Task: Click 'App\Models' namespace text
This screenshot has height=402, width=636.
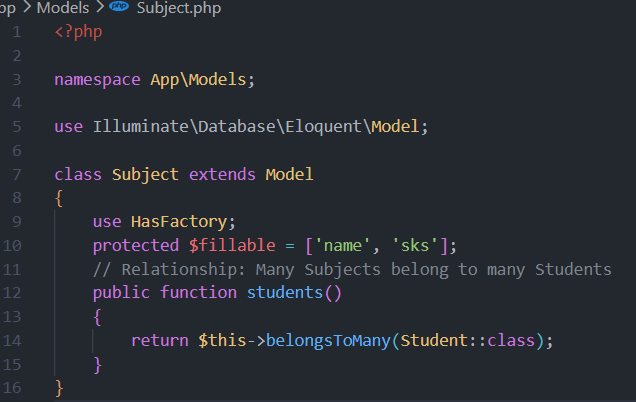Action: point(198,80)
